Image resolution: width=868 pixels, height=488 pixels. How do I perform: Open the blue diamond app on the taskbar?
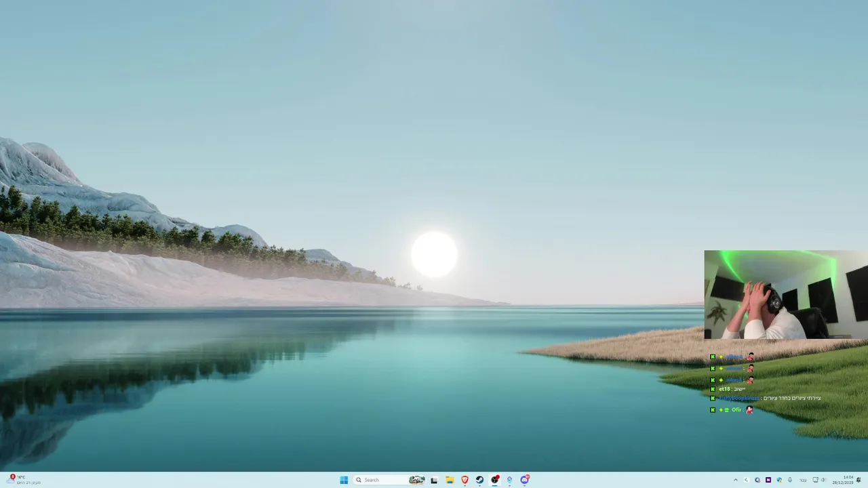coord(509,480)
